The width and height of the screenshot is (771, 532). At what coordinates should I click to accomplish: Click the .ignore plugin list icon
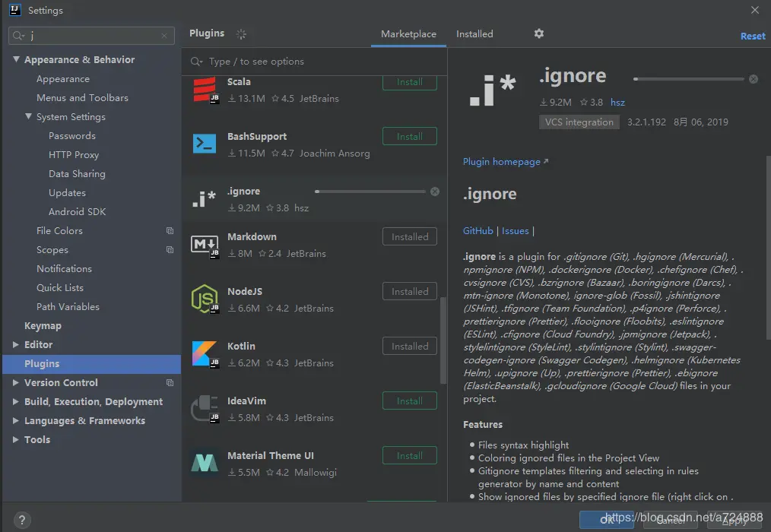pyautogui.click(x=204, y=198)
